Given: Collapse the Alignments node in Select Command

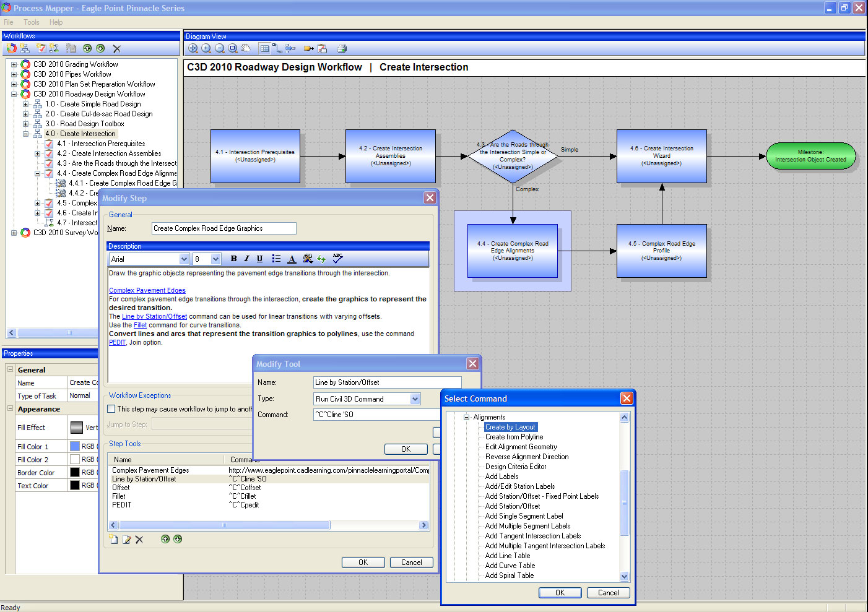Looking at the screenshot, I should click(x=466, y=417).
